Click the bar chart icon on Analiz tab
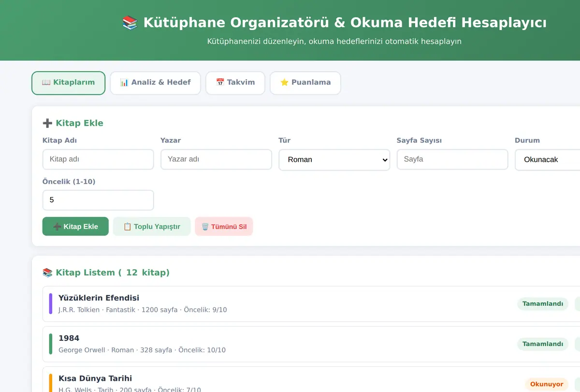 (124, 83)
